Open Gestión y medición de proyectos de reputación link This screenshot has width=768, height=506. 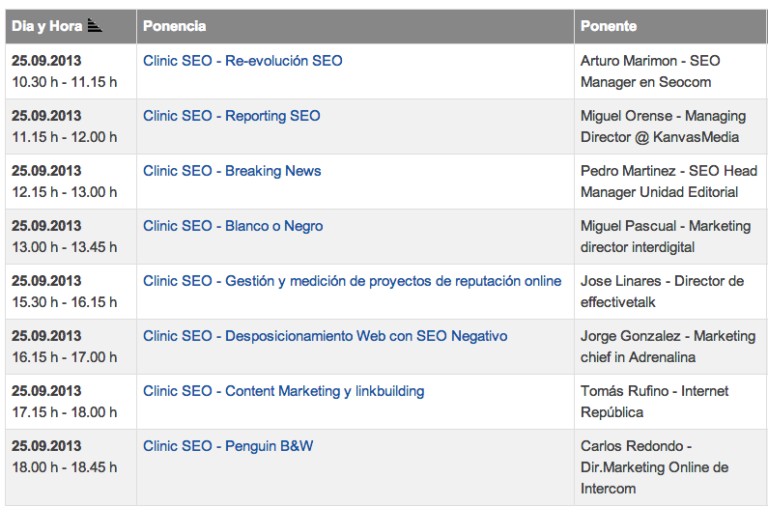(x=352, y=281)
